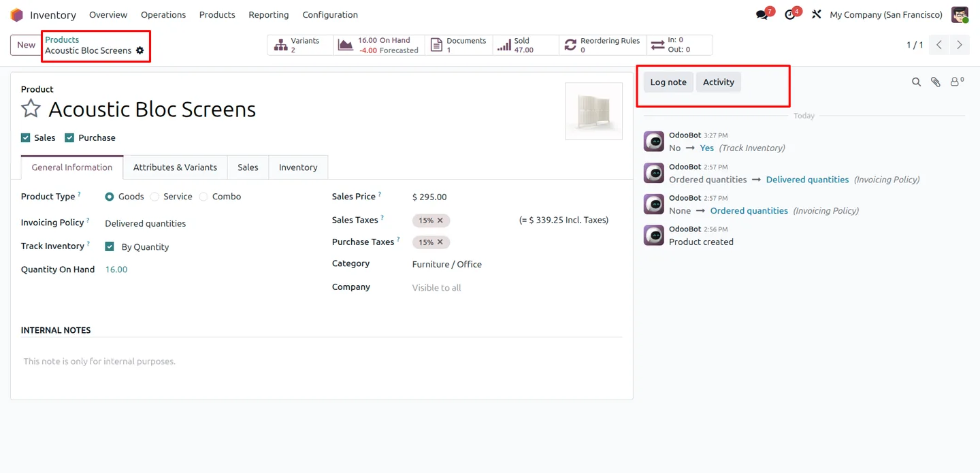Toggle Track Inventory checkbox
Screen dimensions: 980x473
point(110,246)
